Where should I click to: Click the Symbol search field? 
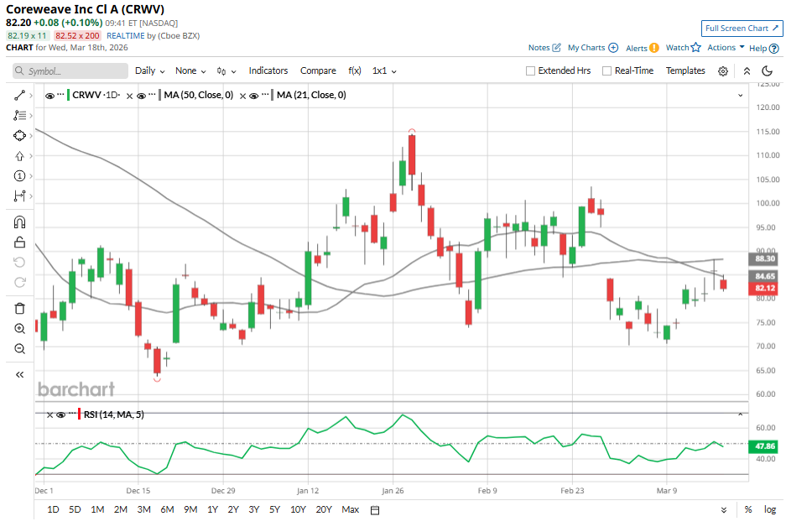[69, 71]
